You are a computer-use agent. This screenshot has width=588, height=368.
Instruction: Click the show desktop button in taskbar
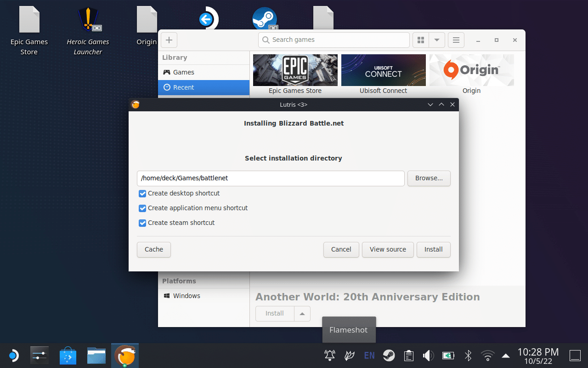(x=575, y=356)
